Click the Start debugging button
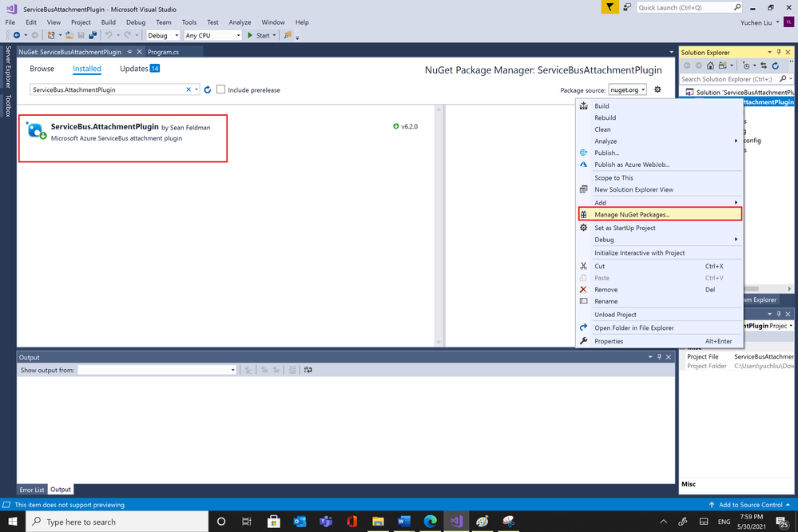Viewport: 798px width, 532px height. point(259,35)
